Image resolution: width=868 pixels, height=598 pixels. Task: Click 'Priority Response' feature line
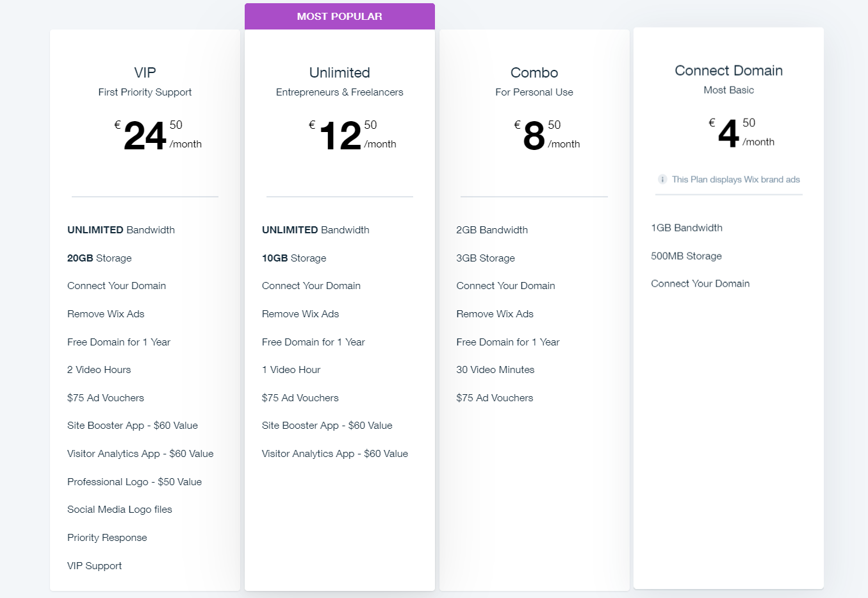(x=107, y=537)
